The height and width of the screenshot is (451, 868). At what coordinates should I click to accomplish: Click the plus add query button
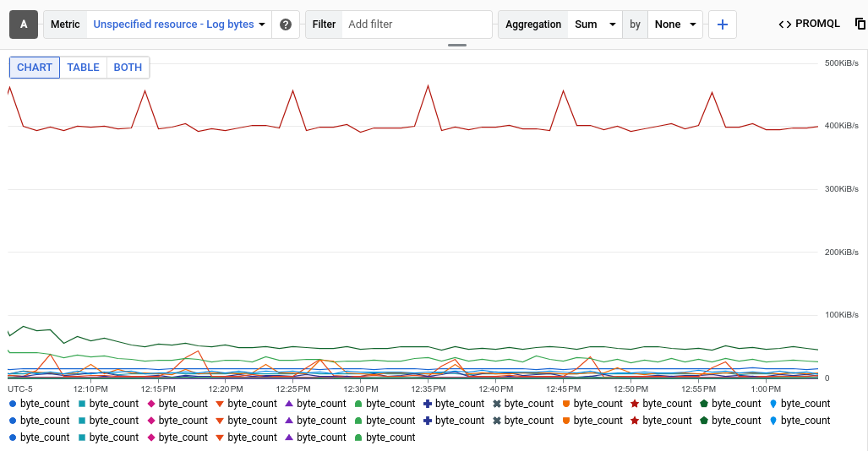point(722,24)
